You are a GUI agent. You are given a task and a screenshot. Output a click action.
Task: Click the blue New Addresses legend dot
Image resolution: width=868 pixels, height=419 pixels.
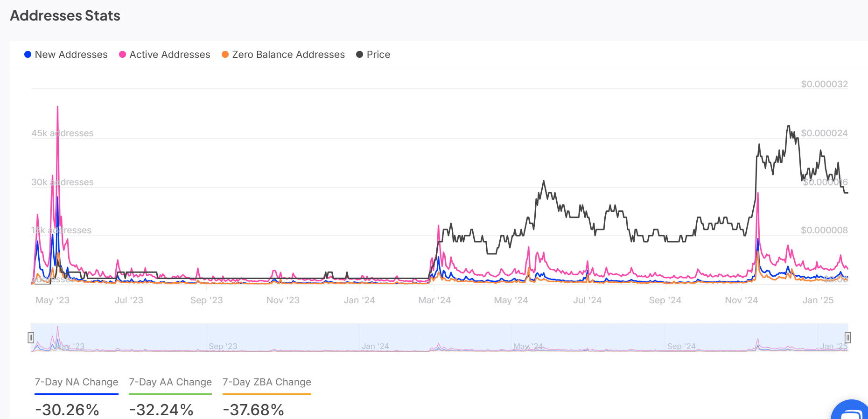[x=28, y=55]
